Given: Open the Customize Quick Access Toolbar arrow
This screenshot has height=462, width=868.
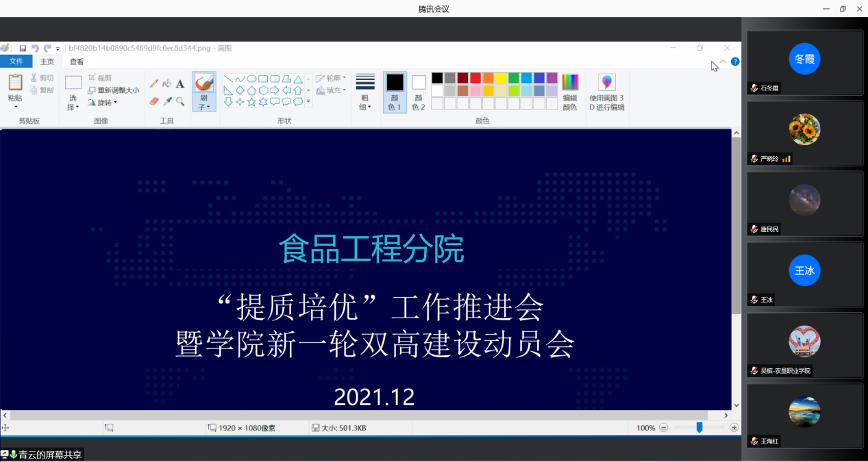Looking at the screenshot, I should [58, 49].
